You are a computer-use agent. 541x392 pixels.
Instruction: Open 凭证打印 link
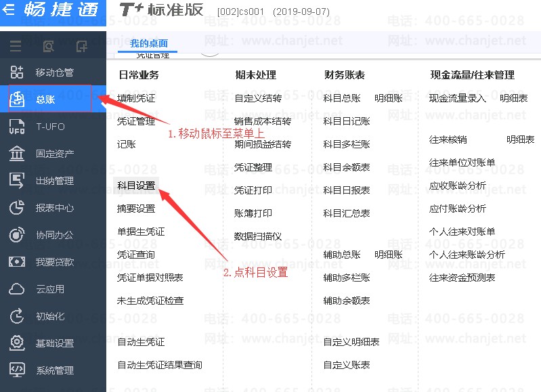click(x=253, y=190)
